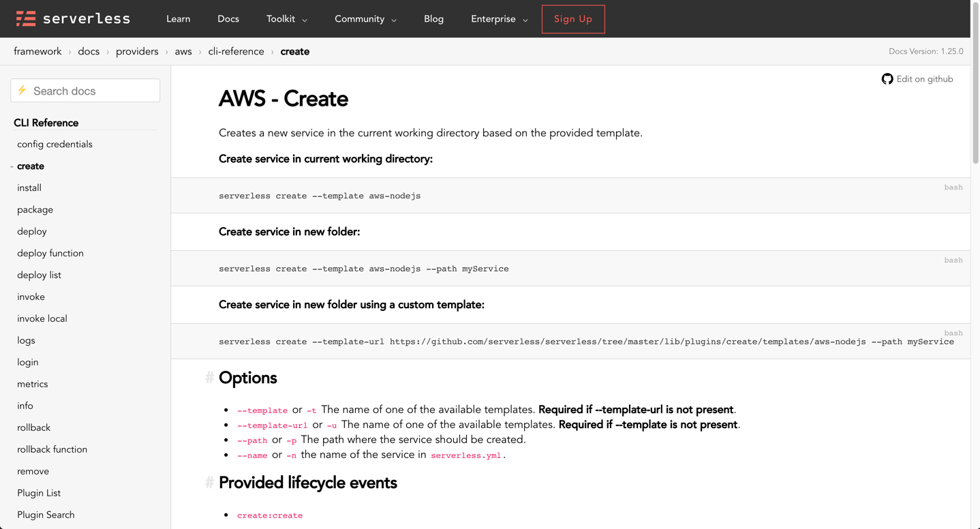The image size is (980, 529).
Task: Open the Edit on github link
Action: [917, 79]
